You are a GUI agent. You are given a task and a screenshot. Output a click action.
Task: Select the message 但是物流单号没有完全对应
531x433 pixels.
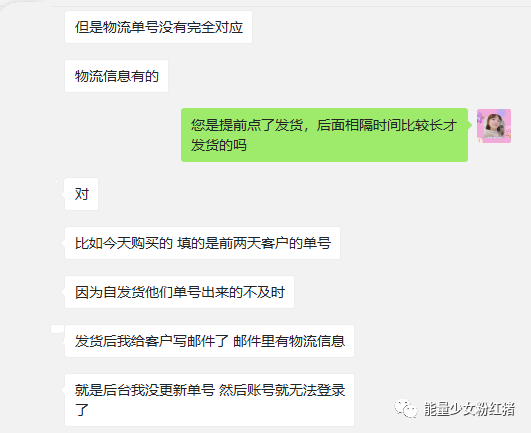pyautogui.click(x=158, y=27)
